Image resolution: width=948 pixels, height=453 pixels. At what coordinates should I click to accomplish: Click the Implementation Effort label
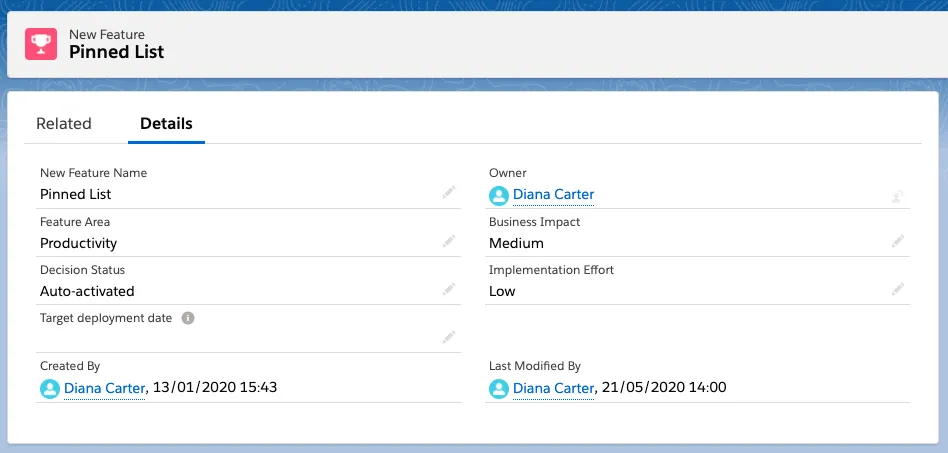coord(551,270)
